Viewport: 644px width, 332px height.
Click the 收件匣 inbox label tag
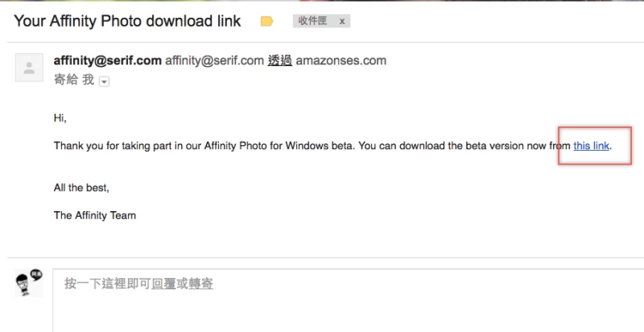click(x=312, y=22)
